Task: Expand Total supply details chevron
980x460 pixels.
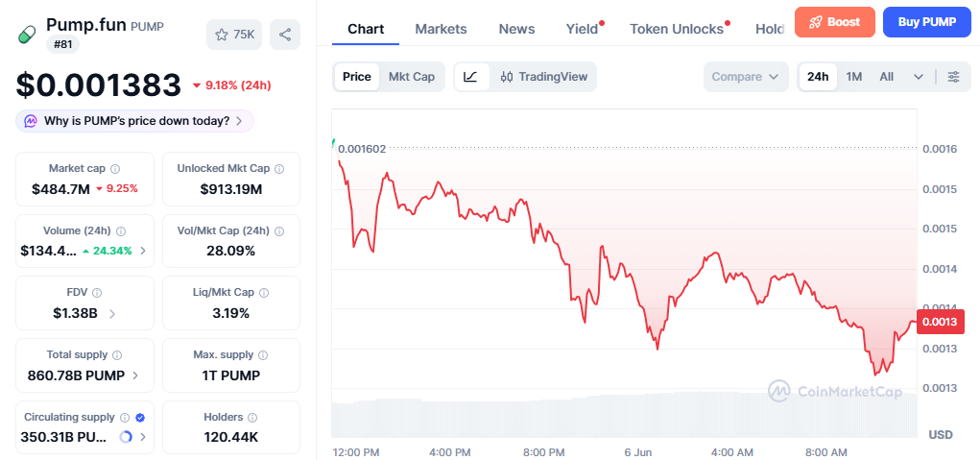Action: (135, 375)
